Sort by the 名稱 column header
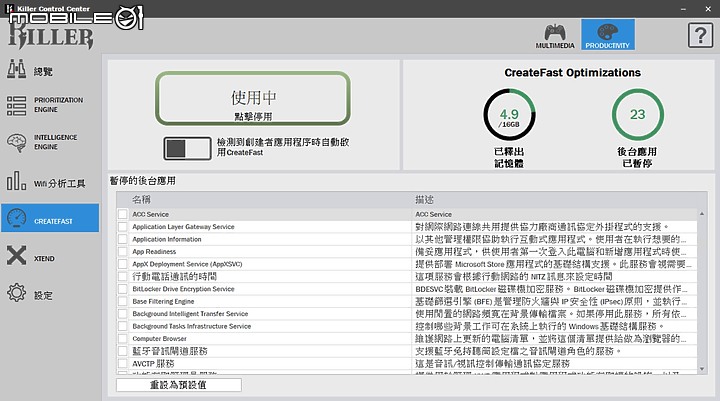 tap(141, 199)
